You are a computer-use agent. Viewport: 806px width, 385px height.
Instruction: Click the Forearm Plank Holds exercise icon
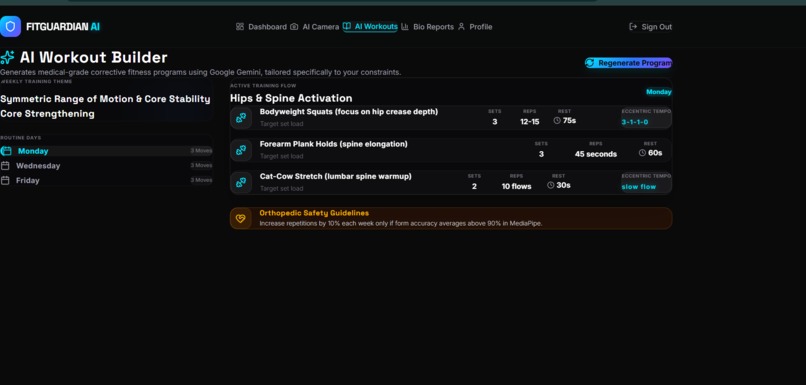(241, 150)
